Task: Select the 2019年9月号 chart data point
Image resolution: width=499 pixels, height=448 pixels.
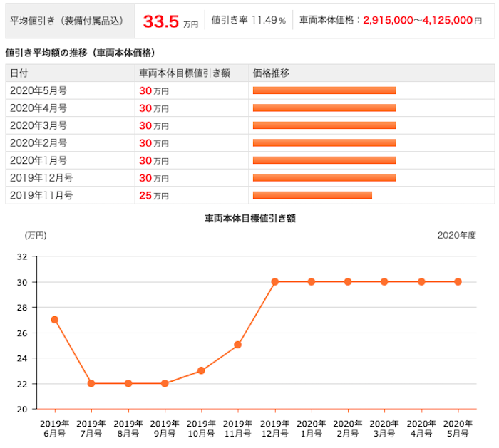Action: click(165, 383)
